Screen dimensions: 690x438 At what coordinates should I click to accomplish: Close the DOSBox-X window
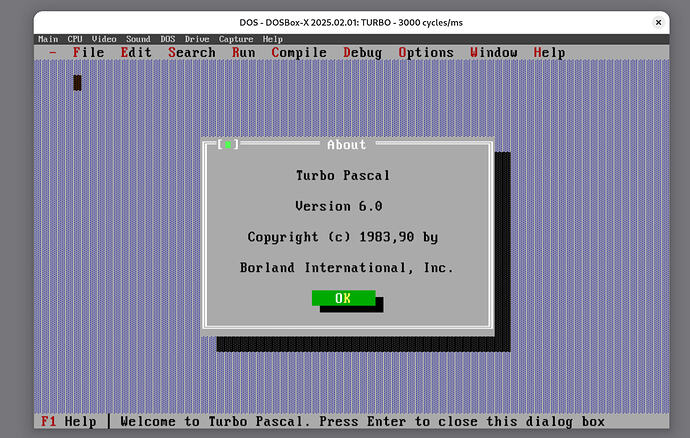pos(658,22)
